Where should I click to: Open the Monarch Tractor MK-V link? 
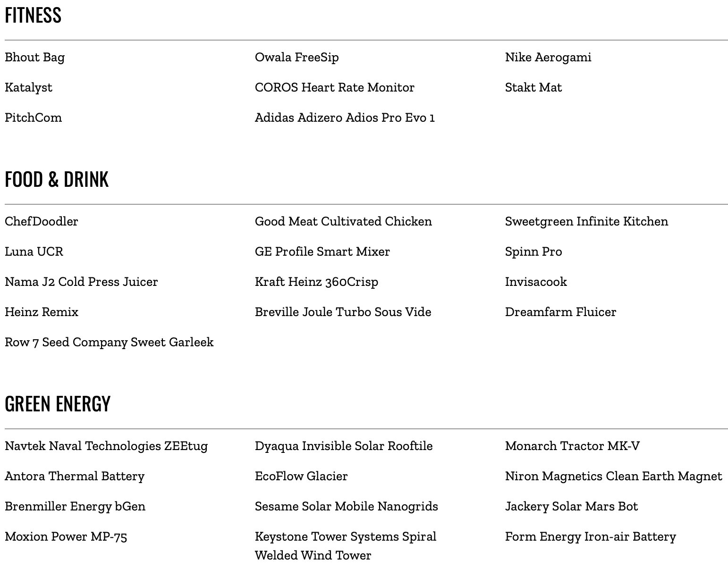point(573,446)
